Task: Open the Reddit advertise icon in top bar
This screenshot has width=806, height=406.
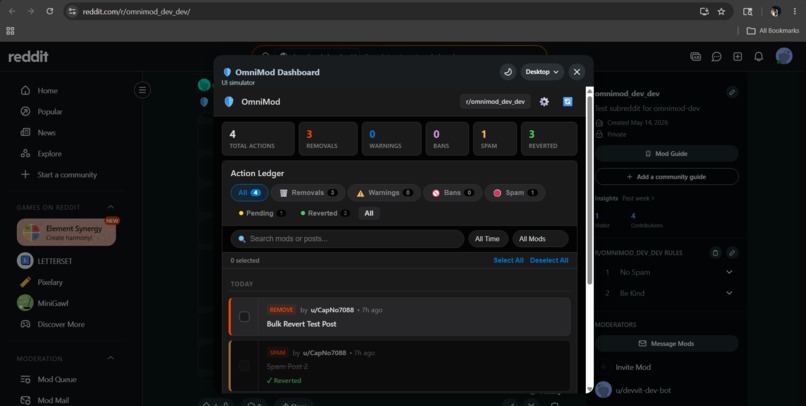Action: coord(695,57)
